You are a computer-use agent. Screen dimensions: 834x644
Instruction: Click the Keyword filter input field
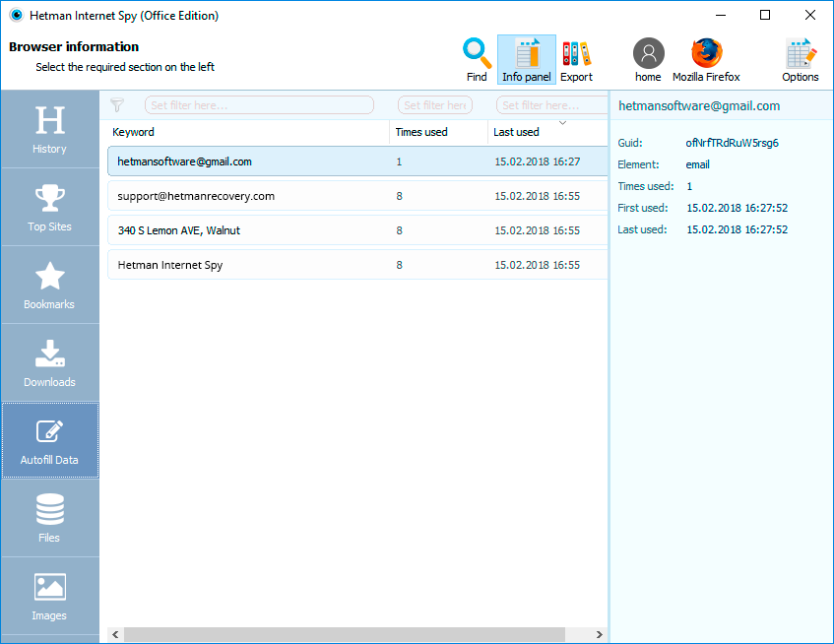click(259, 105)
